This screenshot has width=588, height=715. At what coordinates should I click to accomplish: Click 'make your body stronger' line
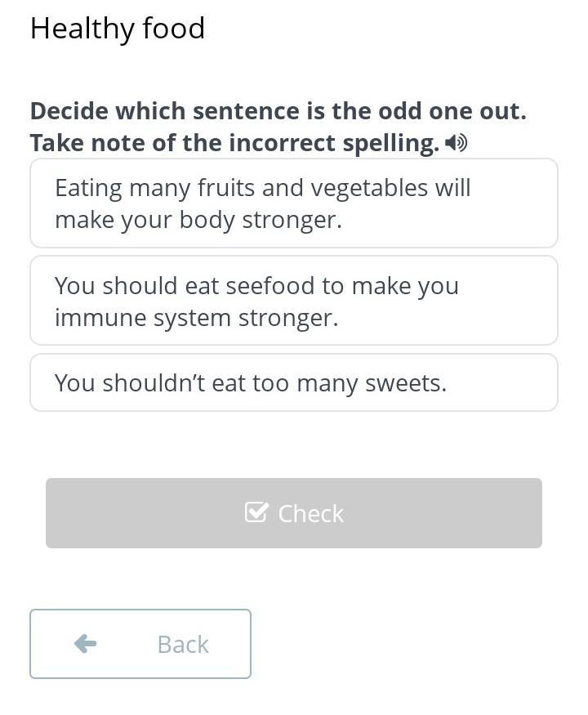tap(198, 221)
